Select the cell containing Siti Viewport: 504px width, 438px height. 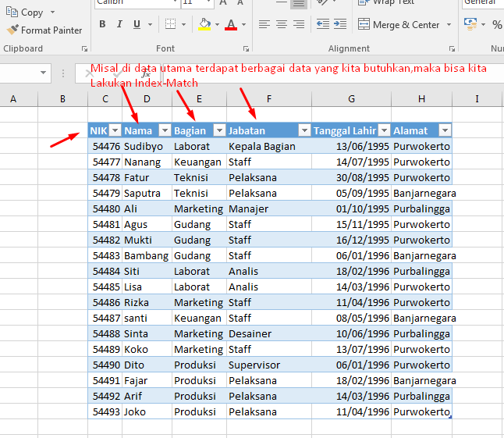pos(147,271)
